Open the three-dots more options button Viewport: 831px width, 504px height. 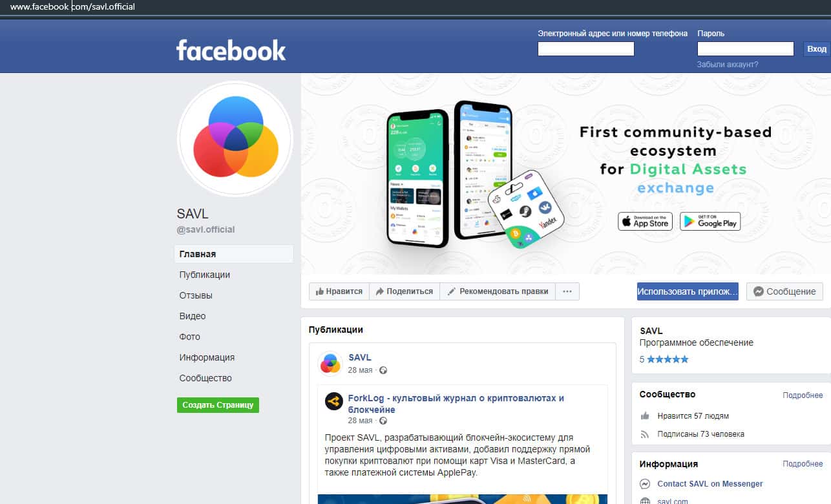click(567, 291)
